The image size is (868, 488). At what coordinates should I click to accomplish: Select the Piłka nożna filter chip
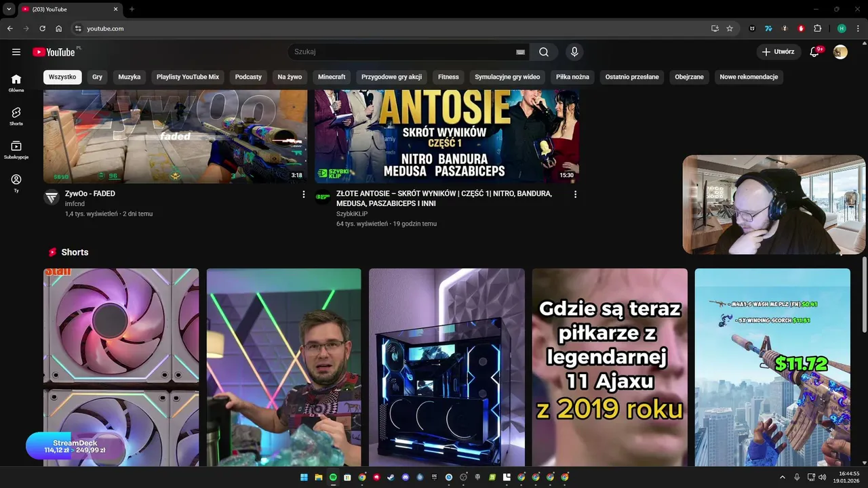pyautogui.click(x=572, y=77)
